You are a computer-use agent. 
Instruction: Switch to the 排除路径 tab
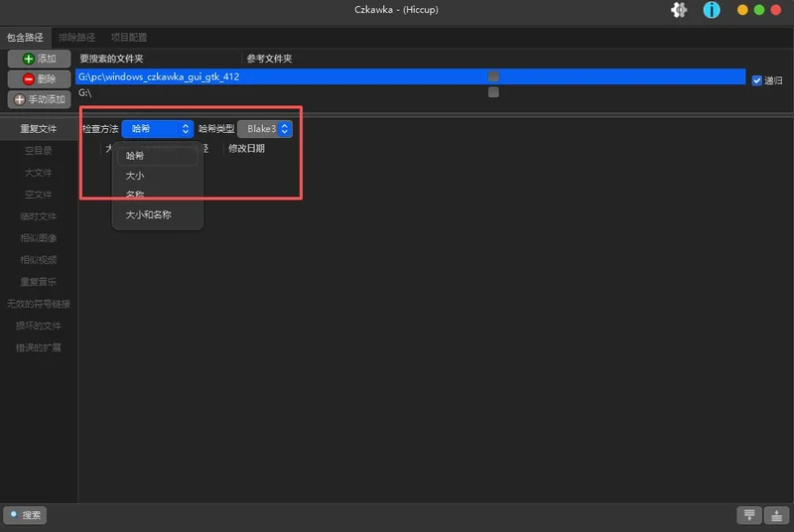click(x=76, y=38)
